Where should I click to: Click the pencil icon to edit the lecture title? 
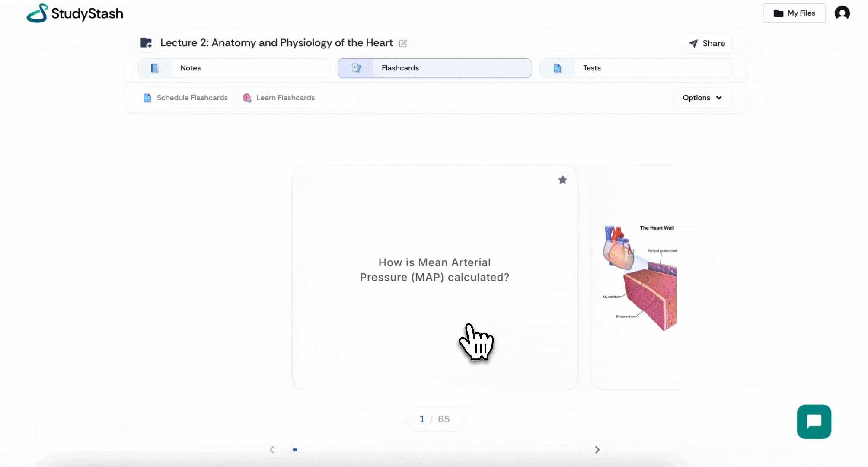(403, 43)
